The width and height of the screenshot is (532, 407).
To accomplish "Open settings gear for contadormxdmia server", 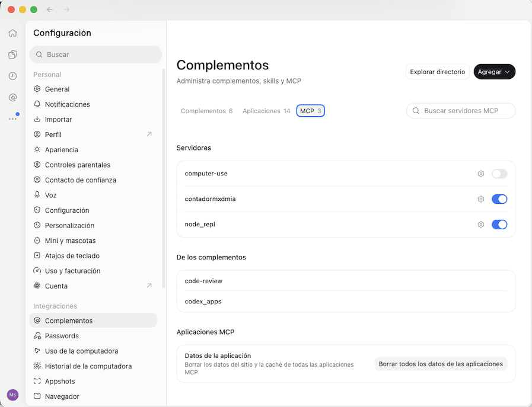I will click(x=481, y=199).
